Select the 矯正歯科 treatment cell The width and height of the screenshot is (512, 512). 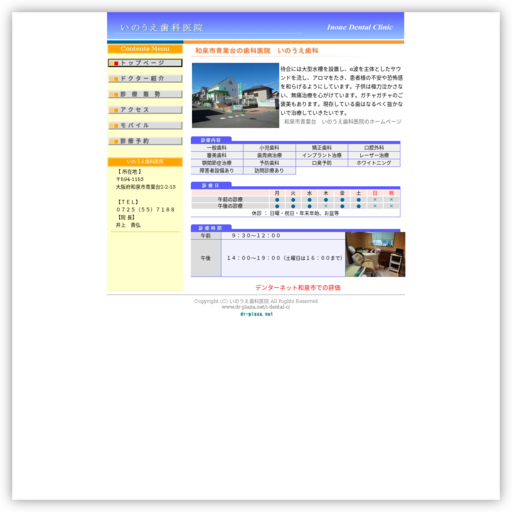click(322, 148)
